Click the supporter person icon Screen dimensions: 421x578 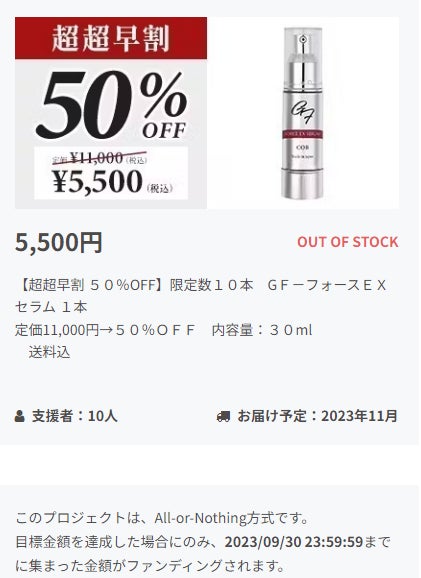coord(20,416)
